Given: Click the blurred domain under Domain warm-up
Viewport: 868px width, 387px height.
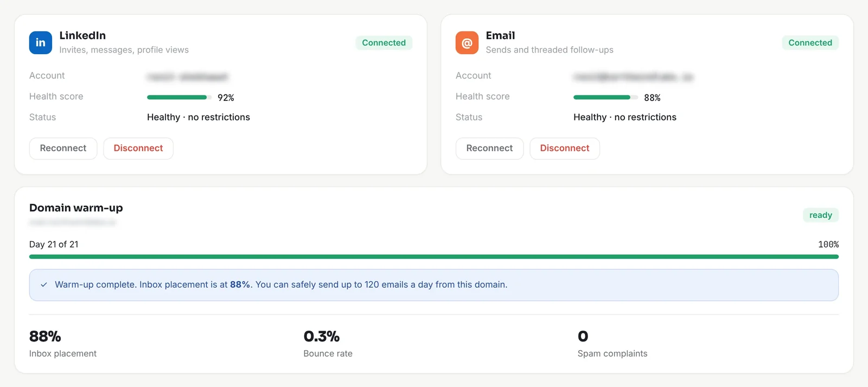Looking at the screenshot, I should click(x=73, y=222).
